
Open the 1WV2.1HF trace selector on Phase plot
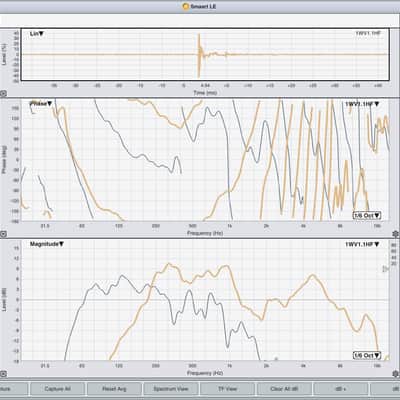(362, 104)
